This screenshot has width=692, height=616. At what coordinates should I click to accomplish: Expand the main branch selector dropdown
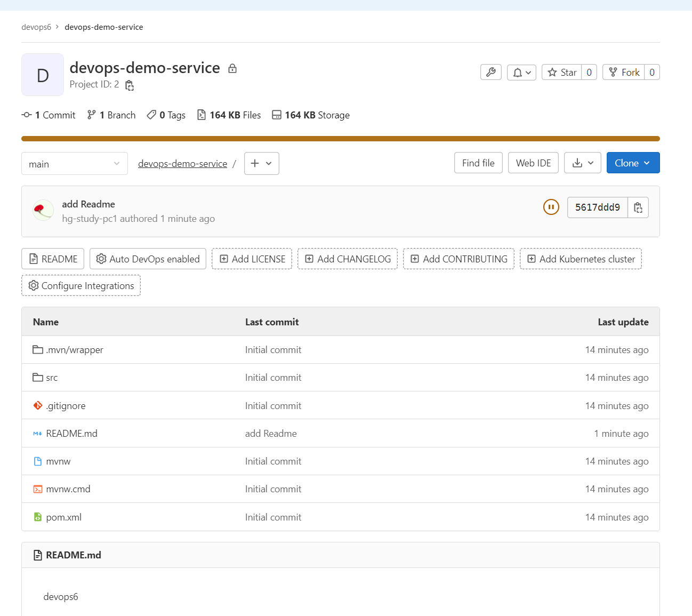tap(75, 164)
